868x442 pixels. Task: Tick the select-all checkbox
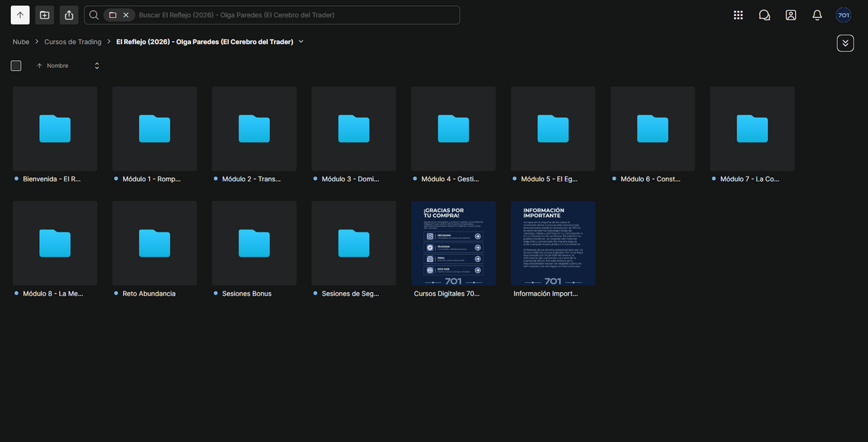click(x=16, y=66)
